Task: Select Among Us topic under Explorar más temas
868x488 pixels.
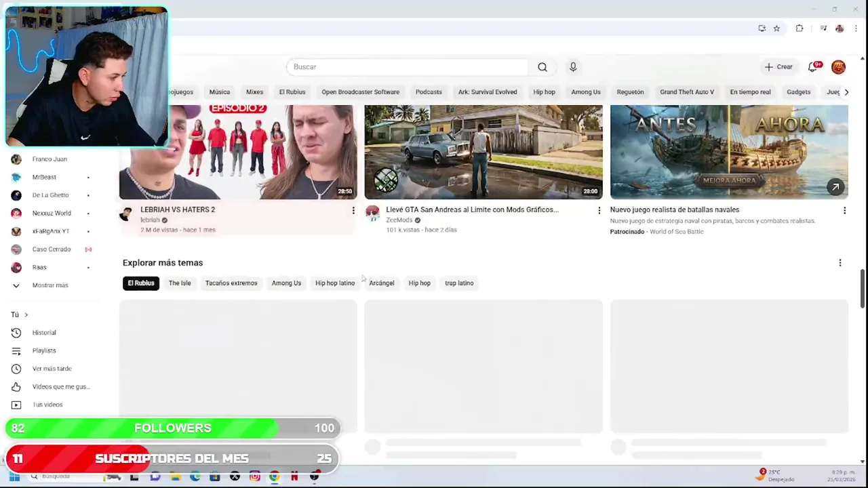Action: point(286,283)
